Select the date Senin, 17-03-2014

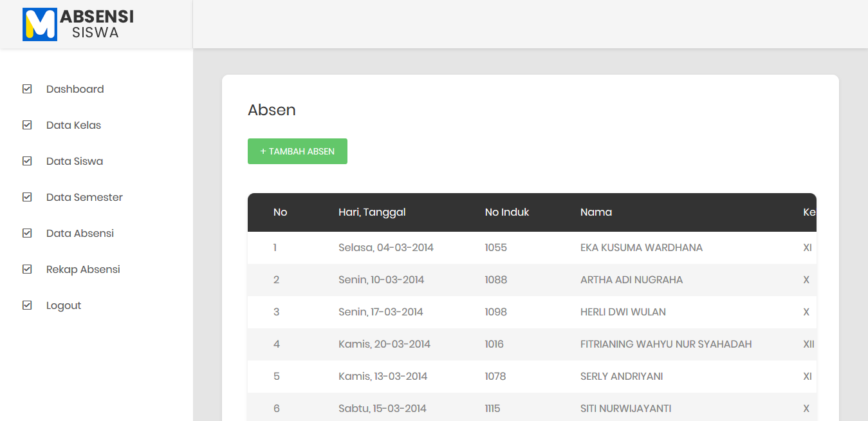tap(381, 312)
